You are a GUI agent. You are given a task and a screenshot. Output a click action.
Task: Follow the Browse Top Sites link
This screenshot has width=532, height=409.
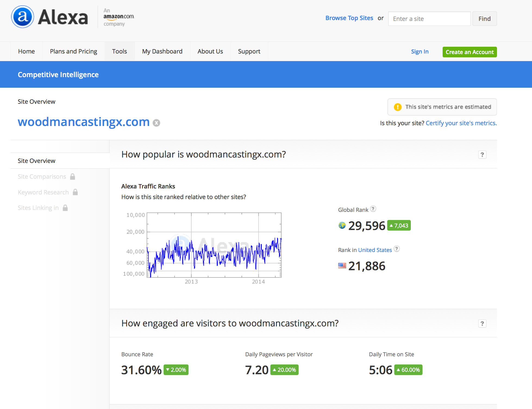coord(349,18)
